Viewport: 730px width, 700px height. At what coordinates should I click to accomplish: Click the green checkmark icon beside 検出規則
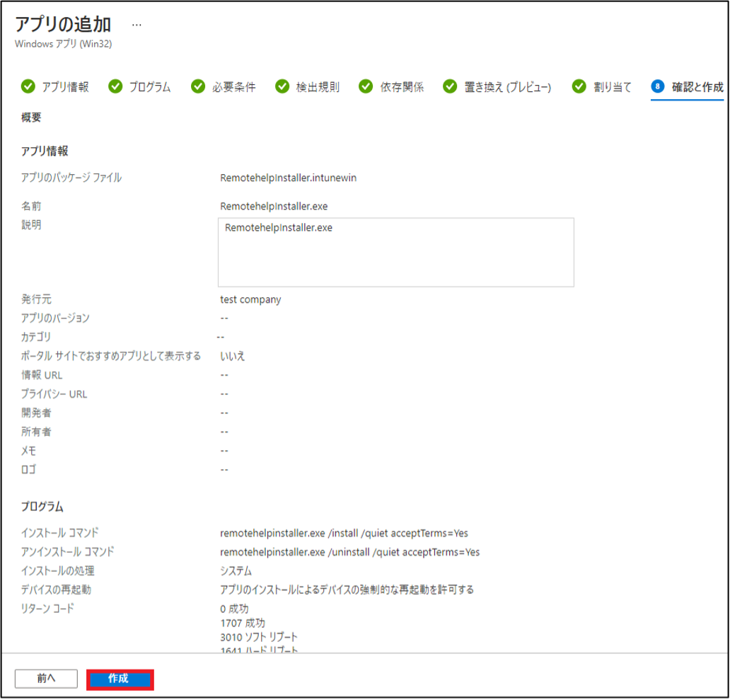click(x=282, y=86)
